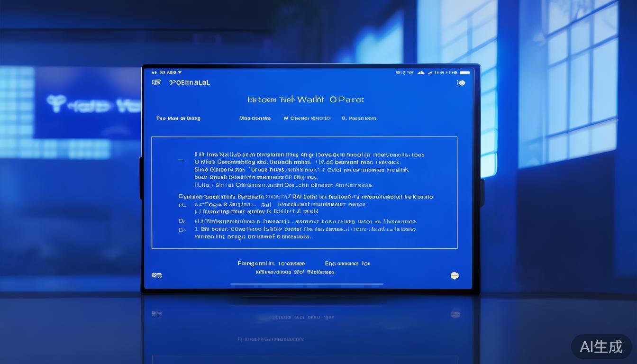Click the battery icon in status bar
This screenshot has width=637, height=364.
(464, 73)
